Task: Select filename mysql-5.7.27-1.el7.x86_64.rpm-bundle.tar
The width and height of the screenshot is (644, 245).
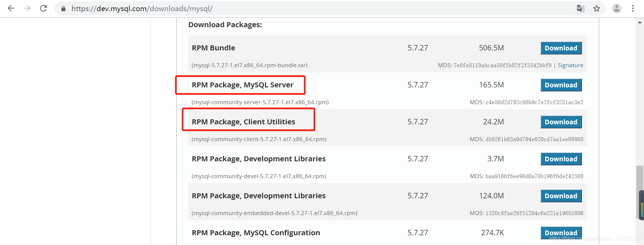Action: 250,65
